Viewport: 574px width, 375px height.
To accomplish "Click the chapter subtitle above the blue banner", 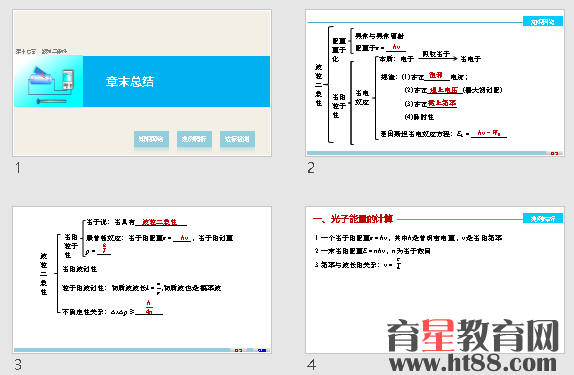I will click(x=41, y=51).
